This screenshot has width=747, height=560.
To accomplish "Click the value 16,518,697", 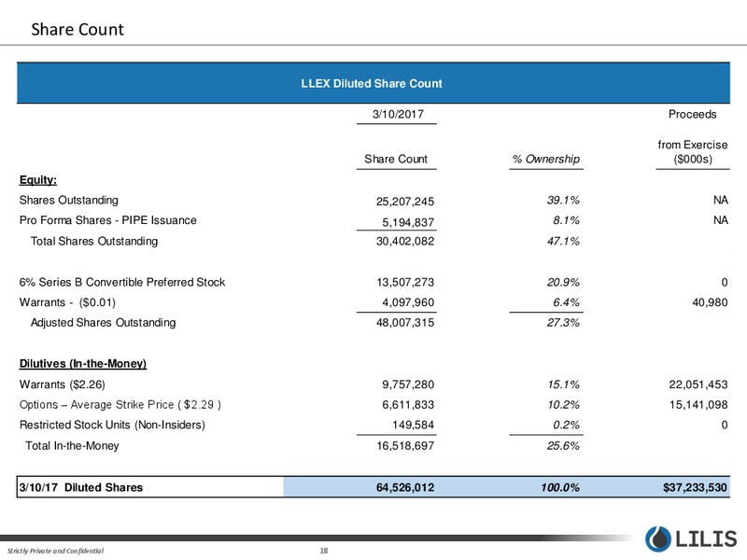I will click(x=405, y=446).
